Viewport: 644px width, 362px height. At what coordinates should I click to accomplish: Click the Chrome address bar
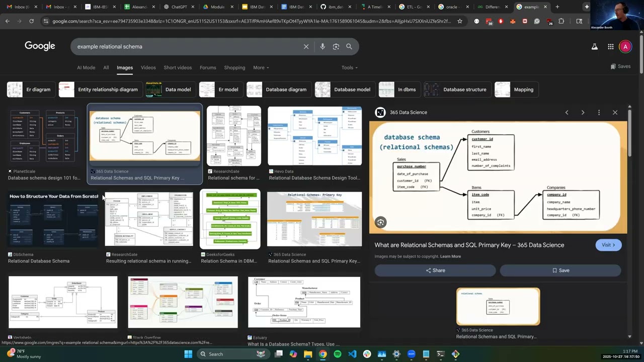point(252,21)
